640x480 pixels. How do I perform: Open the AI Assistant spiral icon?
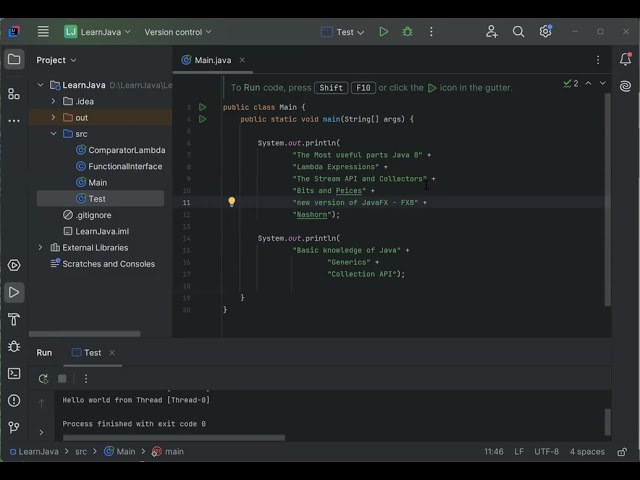[625, 86]
